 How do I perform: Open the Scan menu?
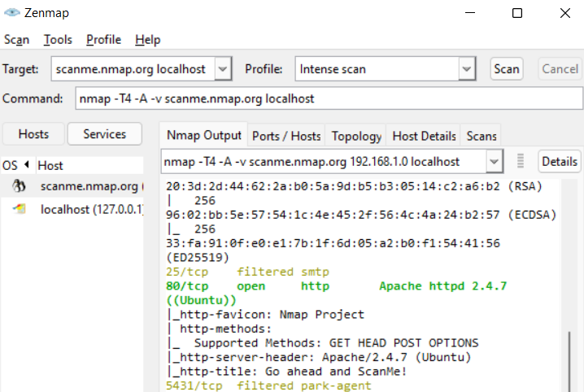pos(16,40)
